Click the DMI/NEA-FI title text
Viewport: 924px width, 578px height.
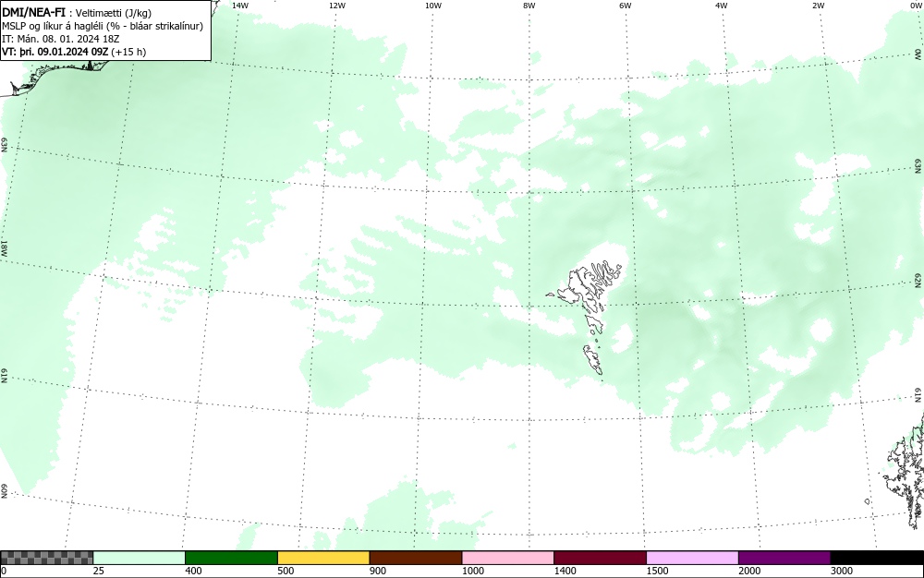pos(33,12)
